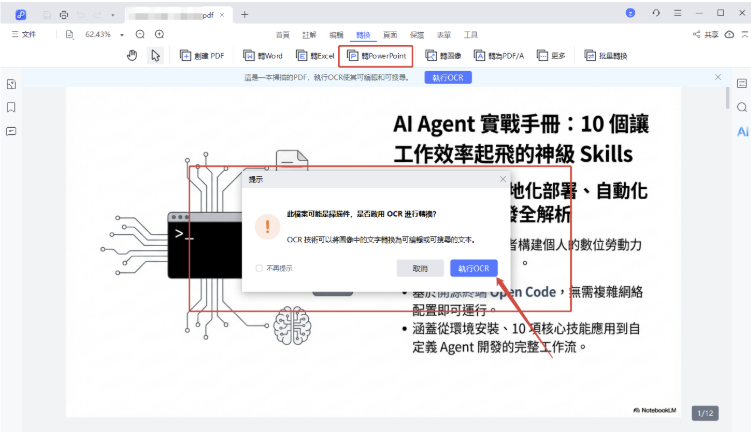The width and height of the screenshot is (751, 432).
Task: Click 取消 Cancel in the dialog
Action: [x=420, y=268]
